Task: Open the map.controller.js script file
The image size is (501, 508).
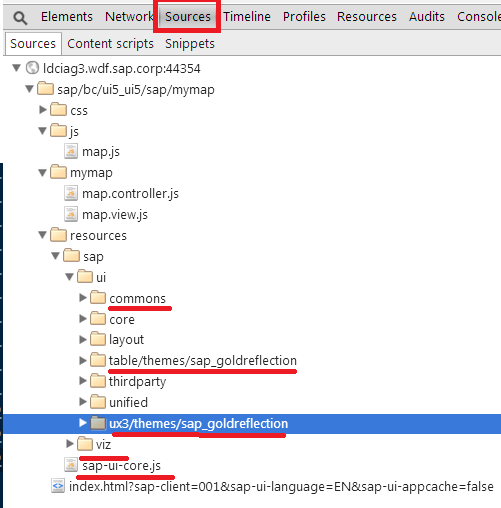Action: tap(130, 194)
